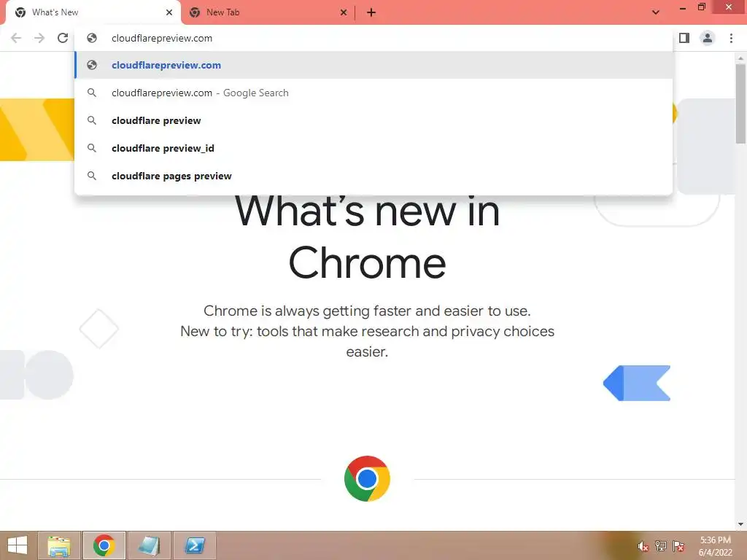Viewport: 747px width, 560px height.
Task: Pick the 'cloudflare preview_id' search suggestion
Action: click(373, 148)
